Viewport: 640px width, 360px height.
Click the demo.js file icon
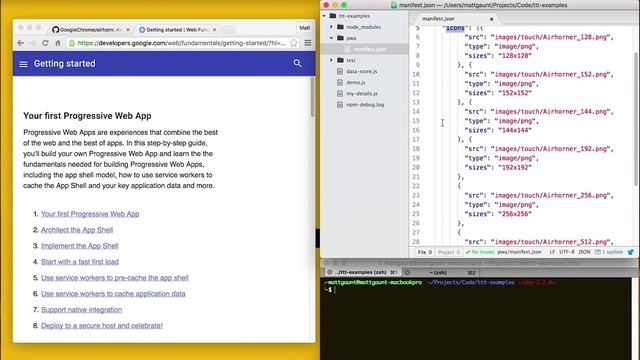point(340,82)
